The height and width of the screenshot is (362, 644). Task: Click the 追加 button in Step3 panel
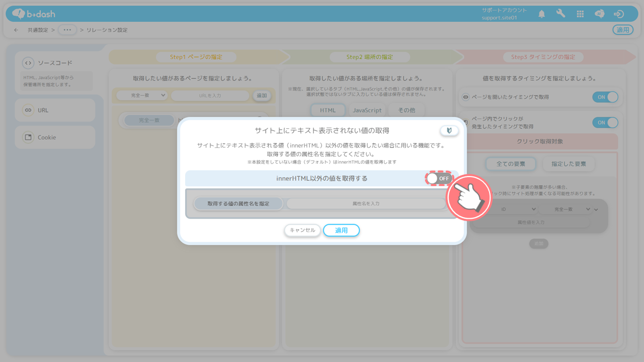pos(539,243)
